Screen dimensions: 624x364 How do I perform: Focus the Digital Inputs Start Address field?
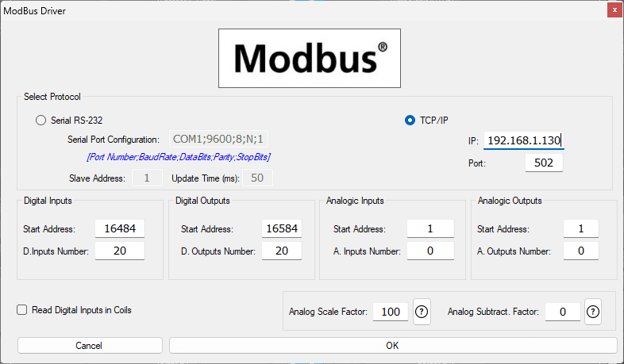click(120, 229)
